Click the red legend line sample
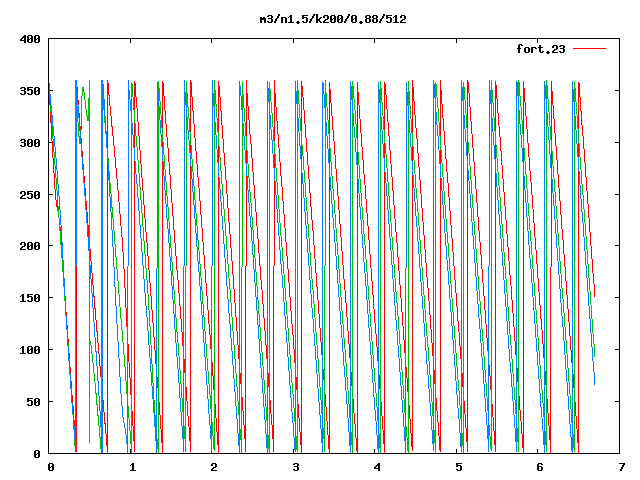The image size is (640, 480). 589,49
